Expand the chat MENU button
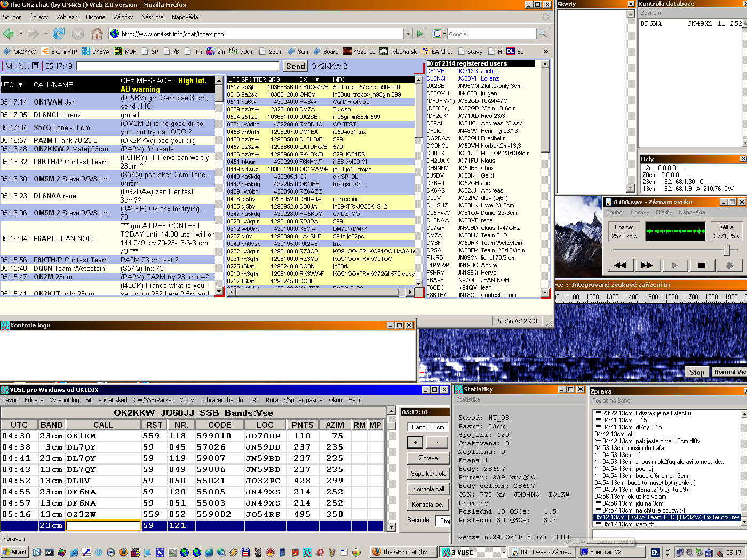The image size is (747, 560). (x=22, y=66)
